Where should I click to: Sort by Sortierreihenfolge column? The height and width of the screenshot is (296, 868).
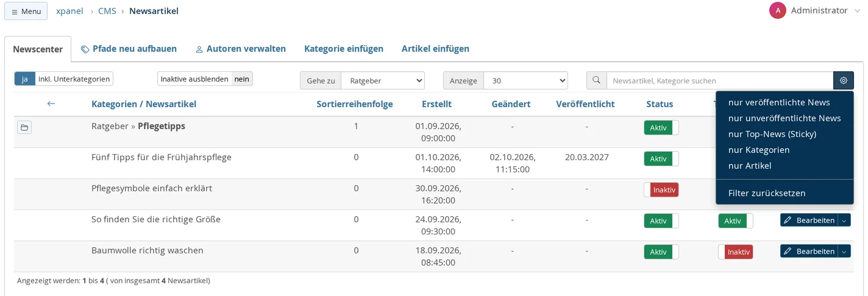[x=355, y=104]
